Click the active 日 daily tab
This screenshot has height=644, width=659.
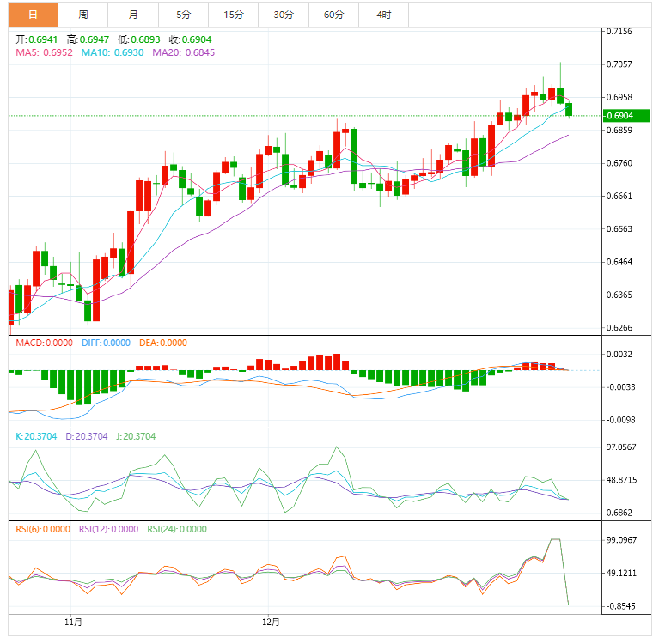(33, 15)
